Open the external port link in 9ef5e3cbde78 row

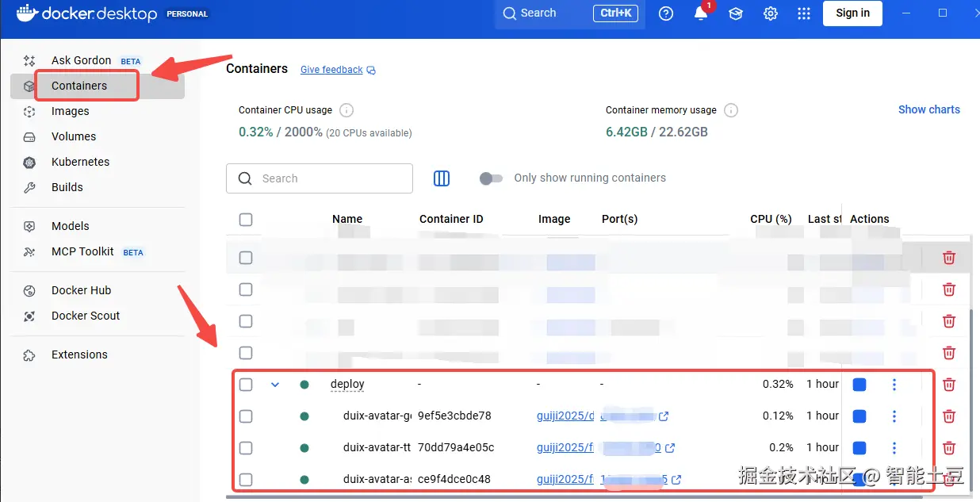tap(664, 416)
